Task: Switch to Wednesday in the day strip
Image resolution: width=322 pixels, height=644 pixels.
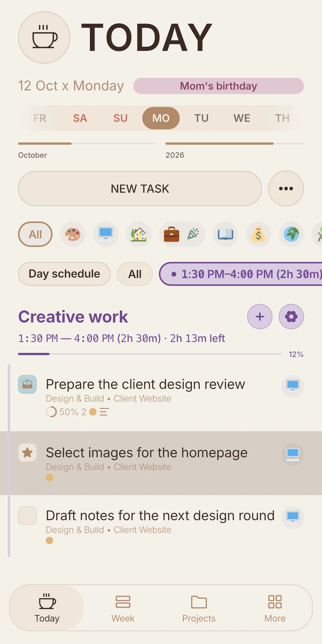Action: click(x=242, y=118)
